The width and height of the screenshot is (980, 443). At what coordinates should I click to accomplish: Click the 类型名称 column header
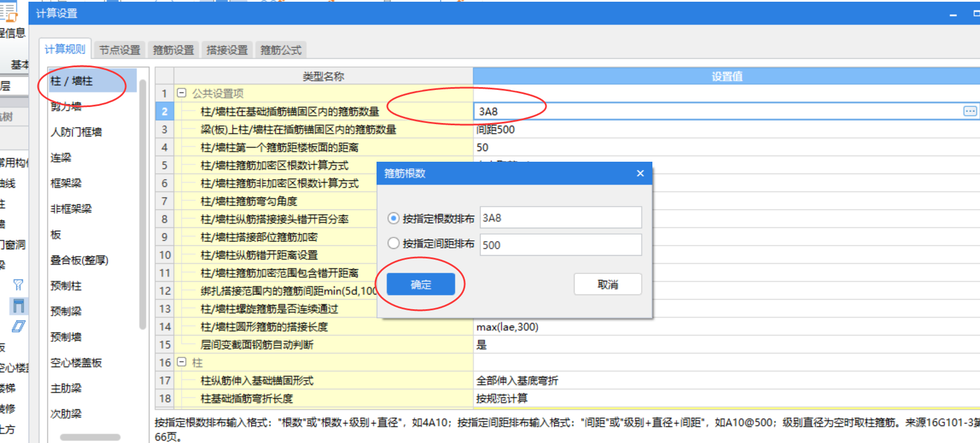323,76
